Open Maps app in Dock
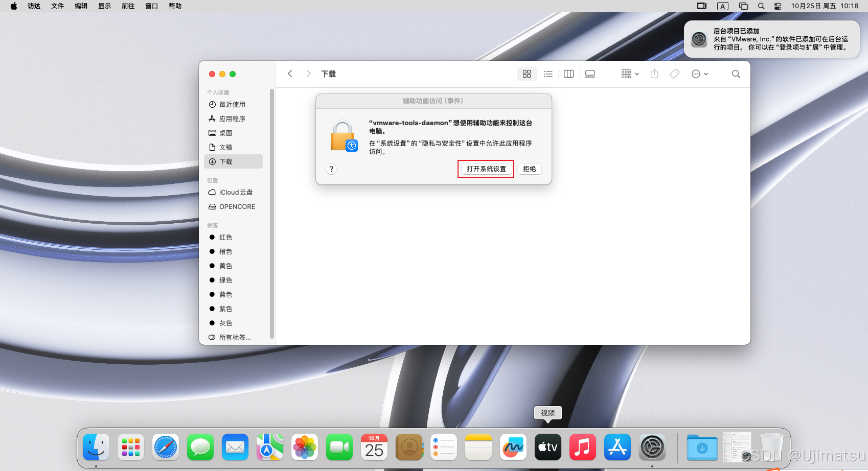The width and height of the screenshot is (868, 471). pyautogui.click(x=270, y=447)
